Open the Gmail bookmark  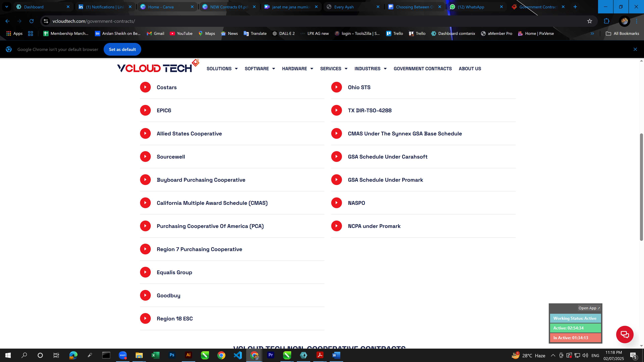point(155,34)
